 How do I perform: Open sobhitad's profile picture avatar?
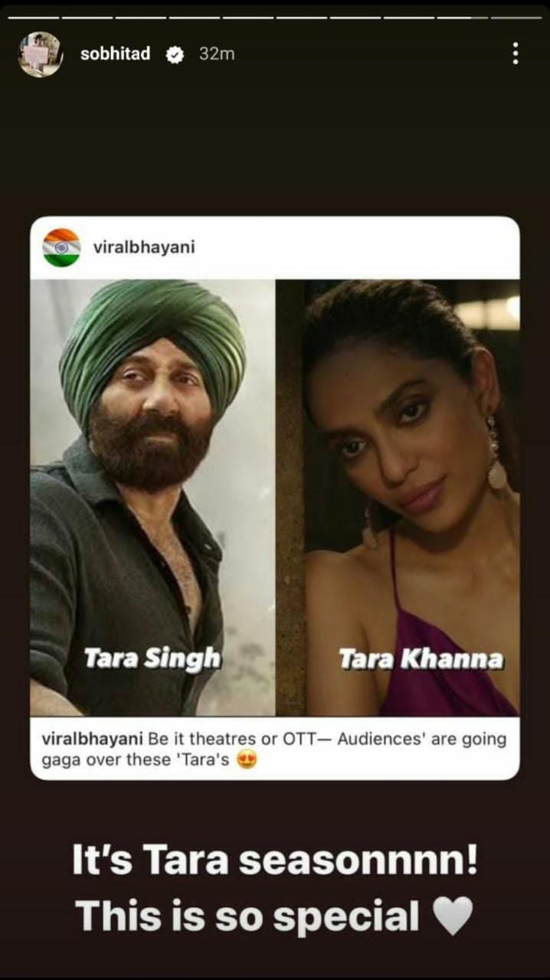pyautogui.click(x=40, y=54)
